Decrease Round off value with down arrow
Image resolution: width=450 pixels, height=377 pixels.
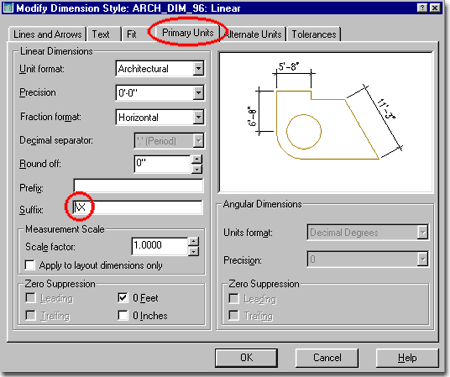pos(197,169)
